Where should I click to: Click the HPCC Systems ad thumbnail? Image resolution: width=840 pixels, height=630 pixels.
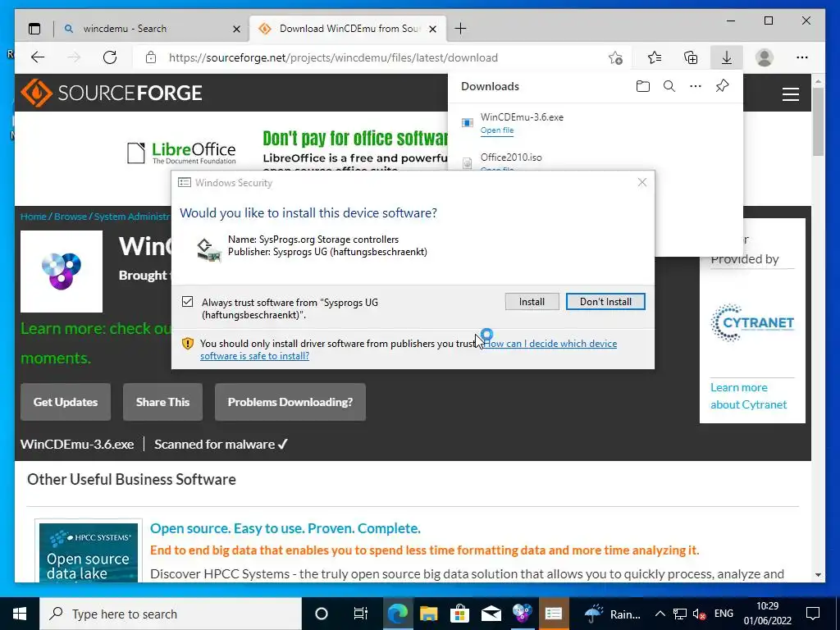(89, 553)
